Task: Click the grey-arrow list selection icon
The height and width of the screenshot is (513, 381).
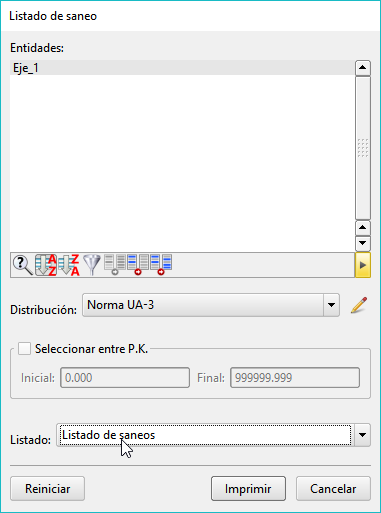Action: click(115, 265)
